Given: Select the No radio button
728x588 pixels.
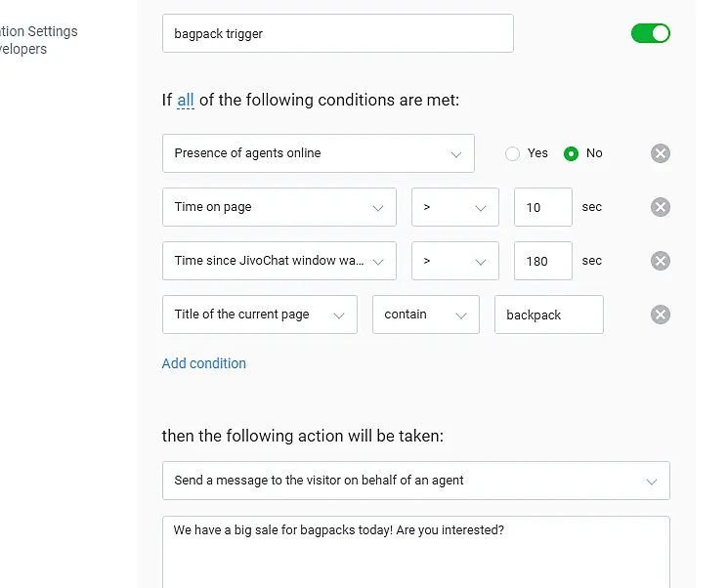Looking at the screenshot, I should pyautogui.click(x=572, y=153).
